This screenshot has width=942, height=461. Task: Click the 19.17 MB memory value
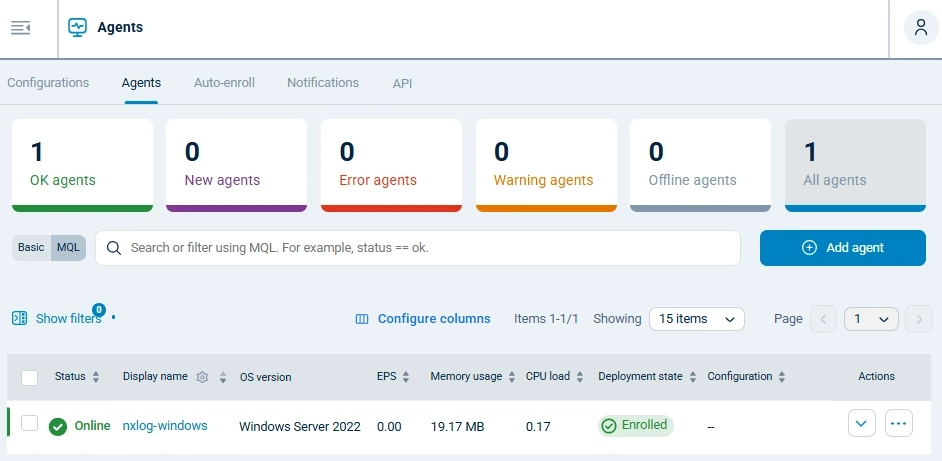[x=457, y=427]
